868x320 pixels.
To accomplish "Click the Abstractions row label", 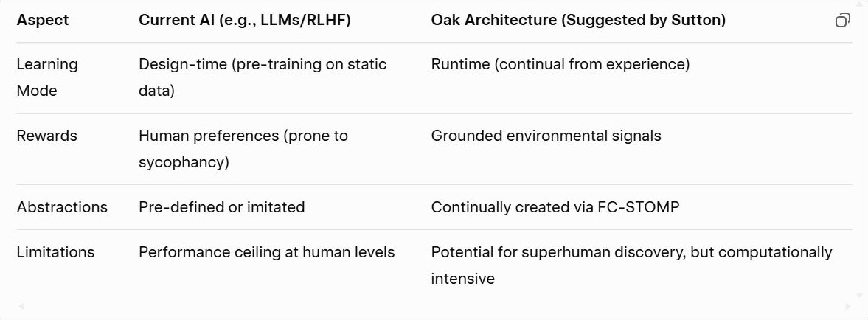I will tap(62, 207).
